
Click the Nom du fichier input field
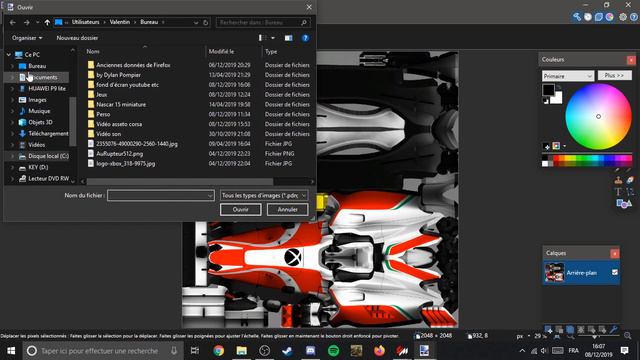[x=161, y=196]
